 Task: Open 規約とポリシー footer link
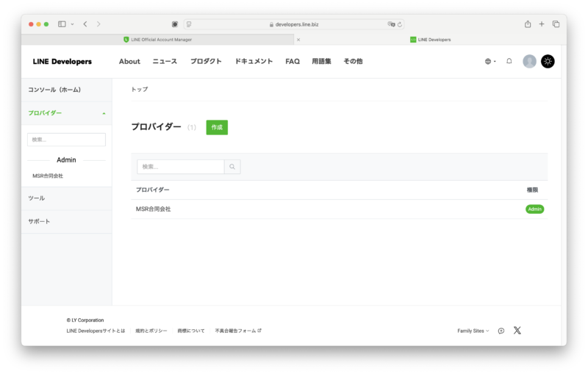tap(151, 331)
